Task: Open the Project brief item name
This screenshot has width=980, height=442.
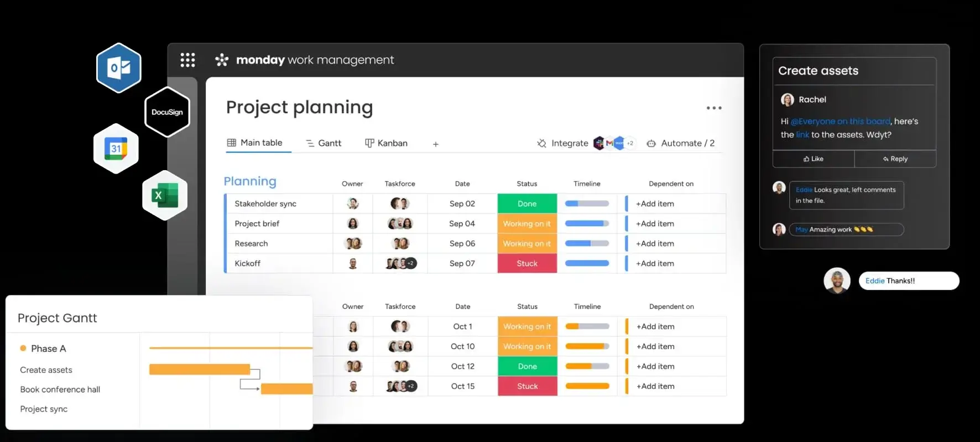Action: click(x=257, y=224)
